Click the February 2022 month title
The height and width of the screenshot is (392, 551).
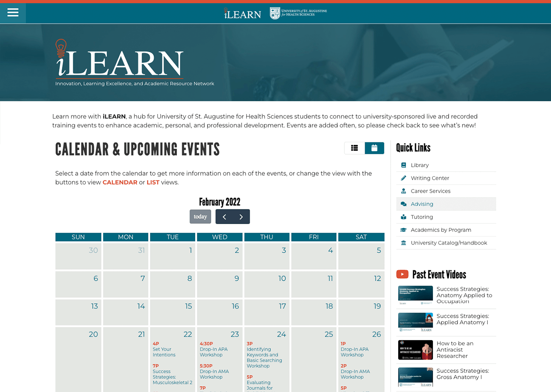coord(219,202)
